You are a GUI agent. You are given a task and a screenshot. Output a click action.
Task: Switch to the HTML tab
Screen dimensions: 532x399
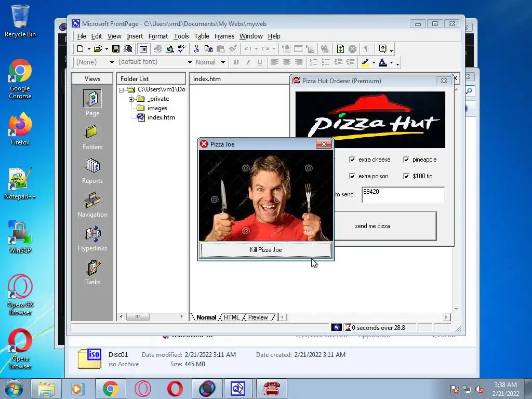pos(231,317)
